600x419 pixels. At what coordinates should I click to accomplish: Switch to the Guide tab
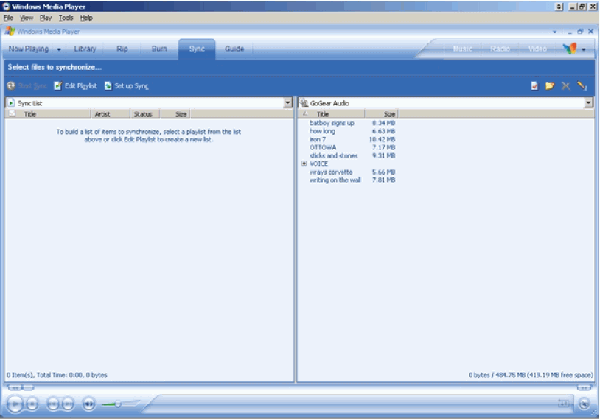pyautogui.click(x=235, y=49)
